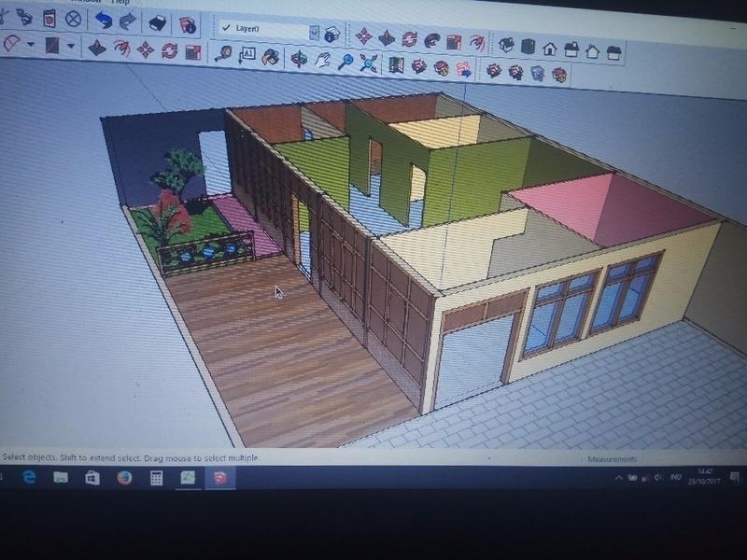Select the Text label tool
This screenshot has width=747, height=560.
click(x=247, y=55)
